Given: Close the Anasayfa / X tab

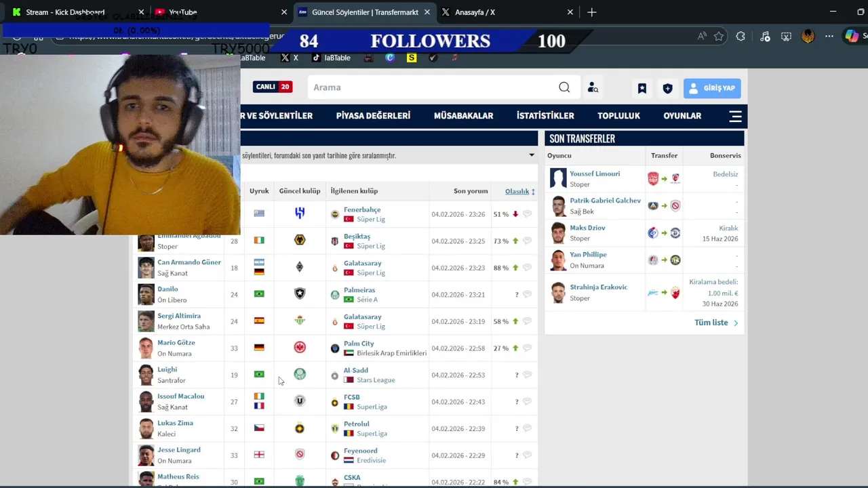Looking at the screenshot, I should point(570,12).
